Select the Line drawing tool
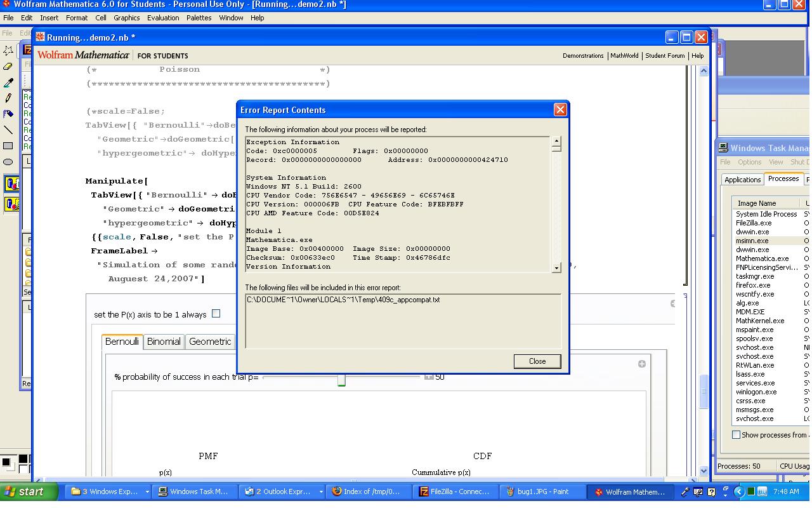812x508 pixels. coord(8,130)
